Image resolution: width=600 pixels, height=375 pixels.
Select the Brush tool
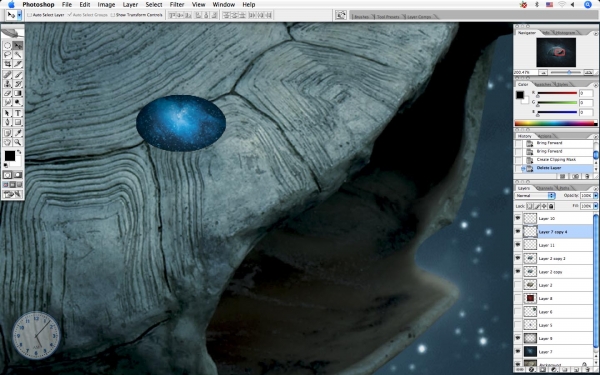[18, 75]
